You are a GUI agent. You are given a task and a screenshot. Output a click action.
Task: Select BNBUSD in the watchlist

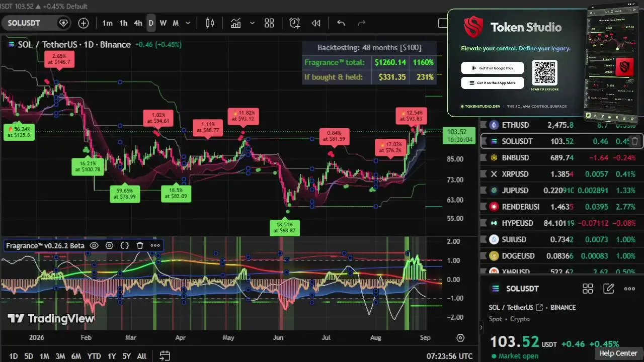point(561,157)
